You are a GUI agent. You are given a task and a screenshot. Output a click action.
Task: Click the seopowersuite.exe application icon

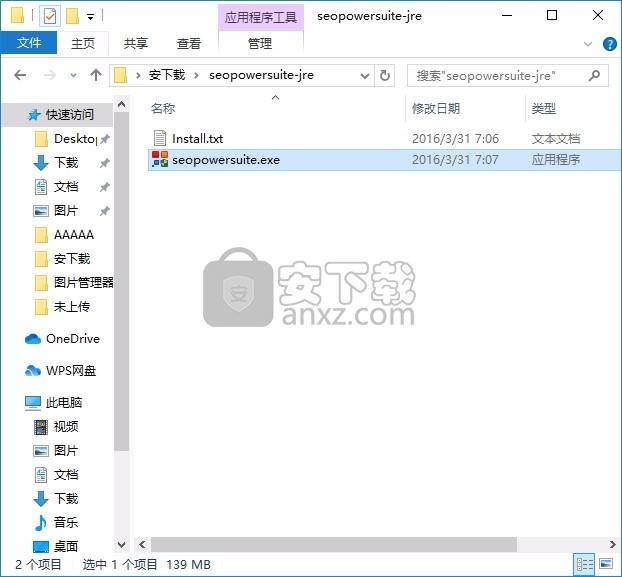(x=160, y=159)
